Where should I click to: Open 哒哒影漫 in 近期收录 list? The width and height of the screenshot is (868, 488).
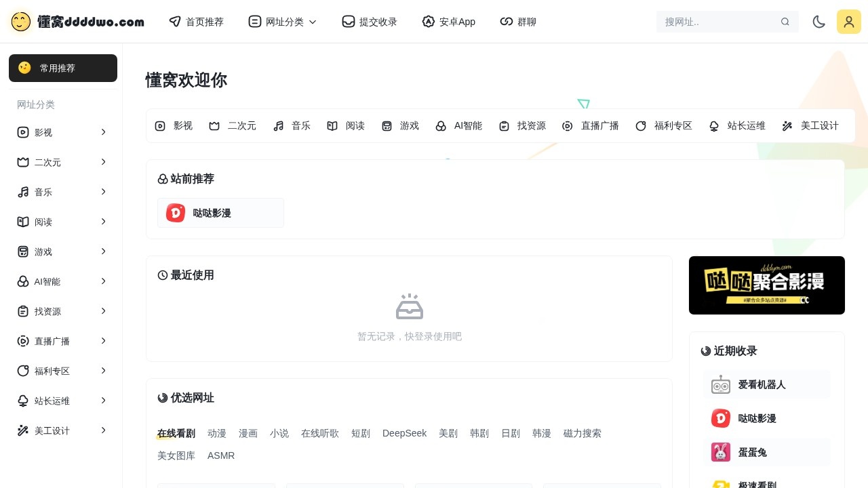(767, 418)
